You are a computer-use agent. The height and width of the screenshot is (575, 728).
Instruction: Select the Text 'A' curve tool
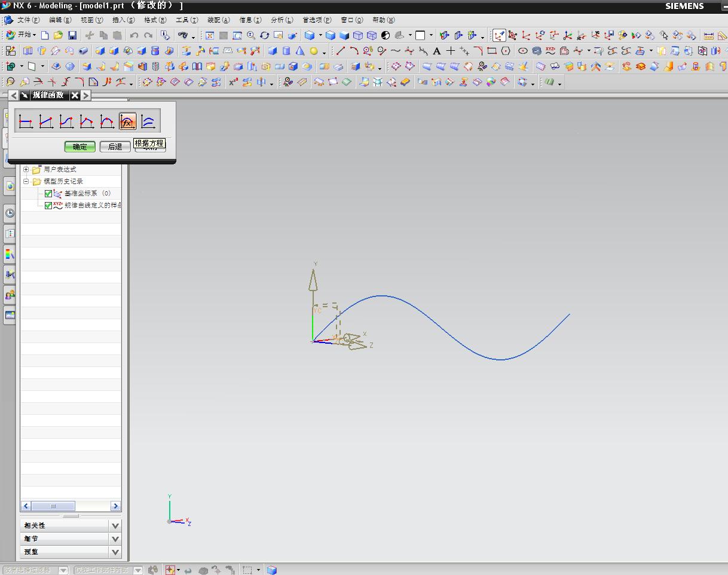coord(437,51)
